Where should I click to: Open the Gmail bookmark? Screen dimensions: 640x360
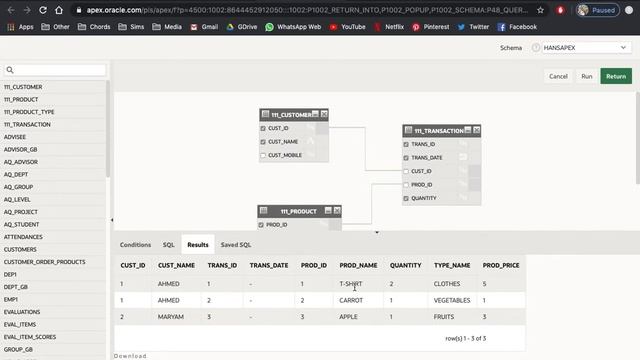204,27
